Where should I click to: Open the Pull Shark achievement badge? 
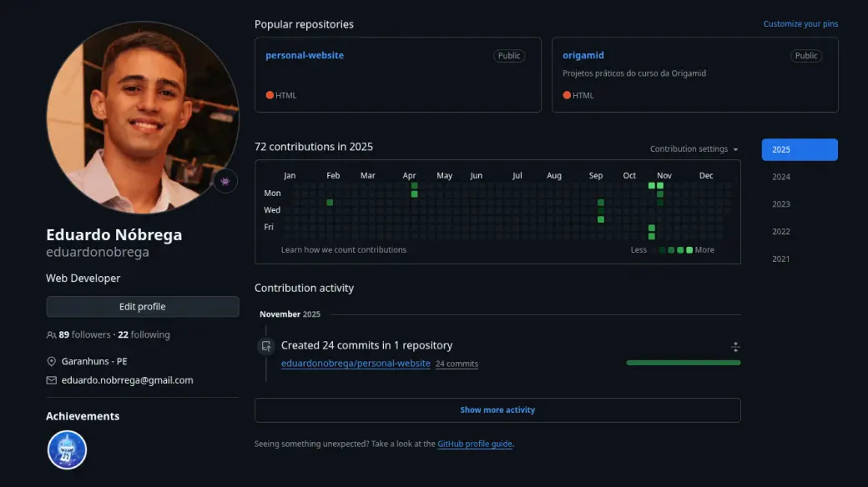67,449
